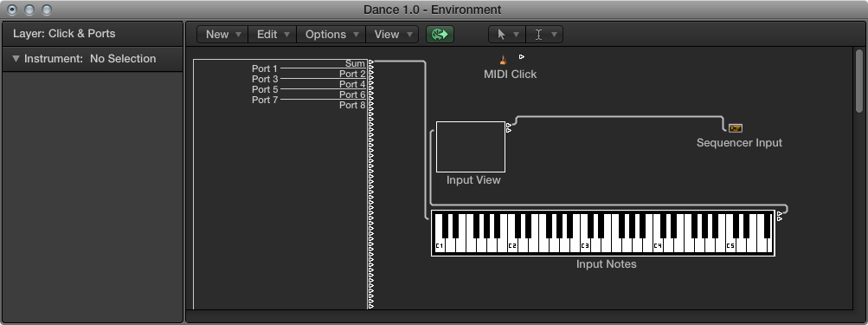The image size is (868, 325).
Task: Collapse the Instrument inspector disclosure triangle
Action: (16, 59)
